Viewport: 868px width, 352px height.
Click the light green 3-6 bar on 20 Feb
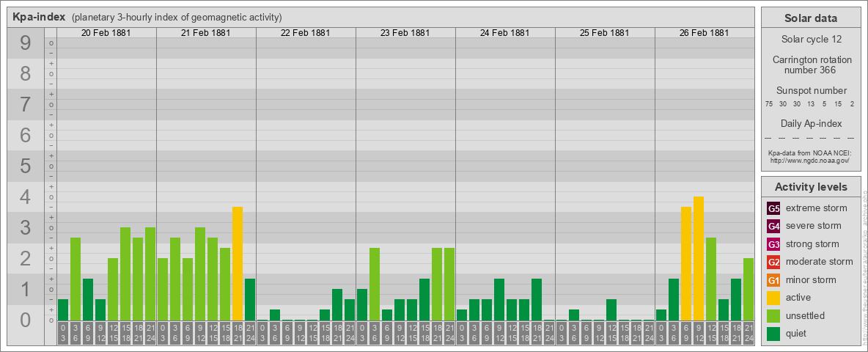[76, 279]
